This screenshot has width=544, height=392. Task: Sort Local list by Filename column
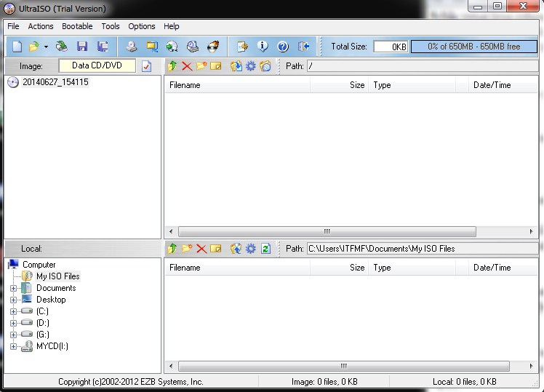tap(237, 268)
